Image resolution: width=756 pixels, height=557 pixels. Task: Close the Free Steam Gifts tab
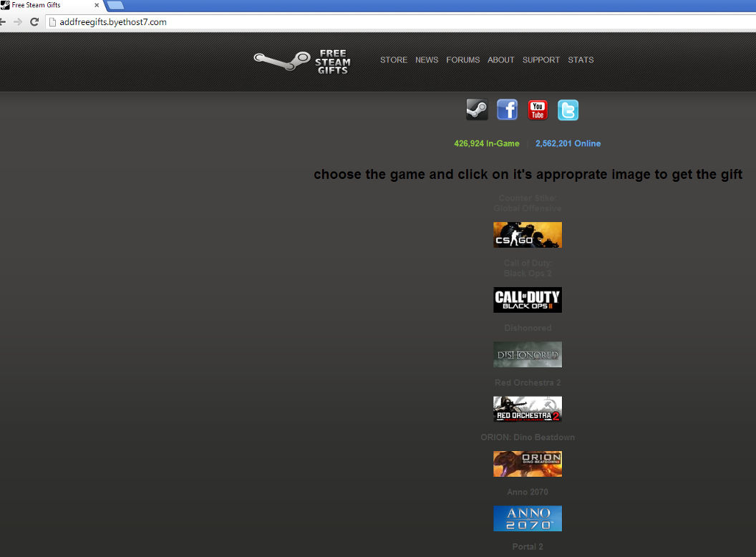point(97,5)
